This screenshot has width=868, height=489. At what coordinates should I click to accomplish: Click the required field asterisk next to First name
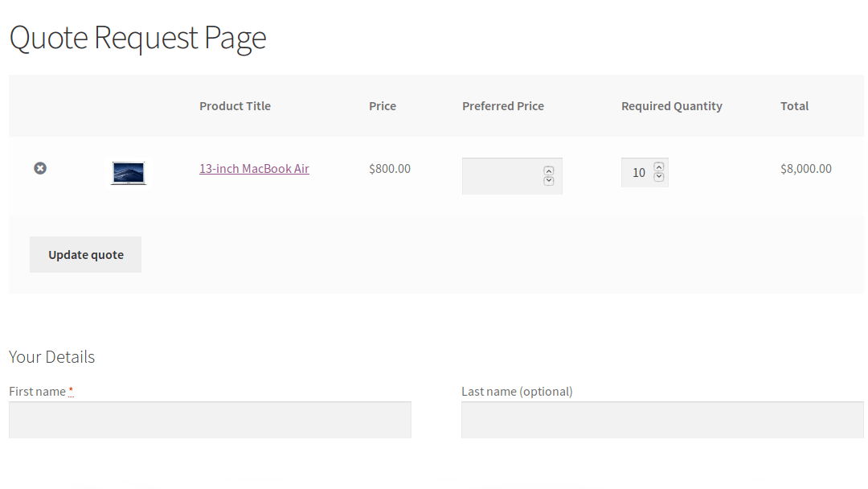click(x=70, y=390)
